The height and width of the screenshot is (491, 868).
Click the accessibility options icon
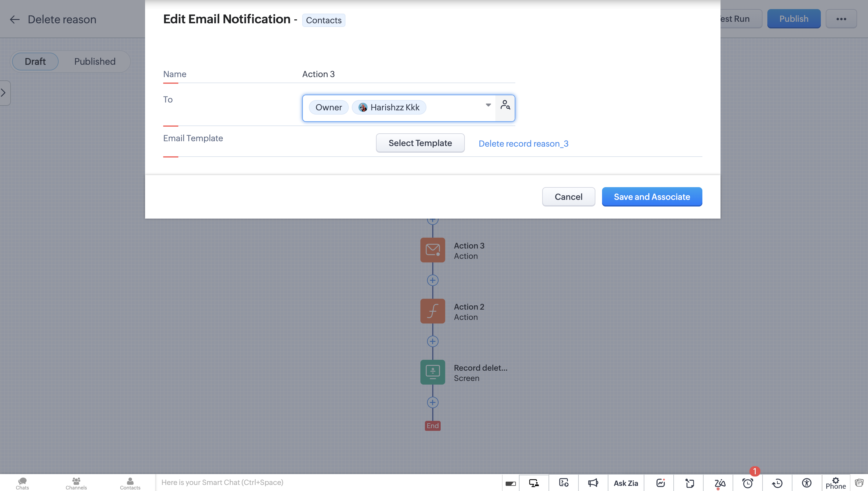tap(807, 483)
